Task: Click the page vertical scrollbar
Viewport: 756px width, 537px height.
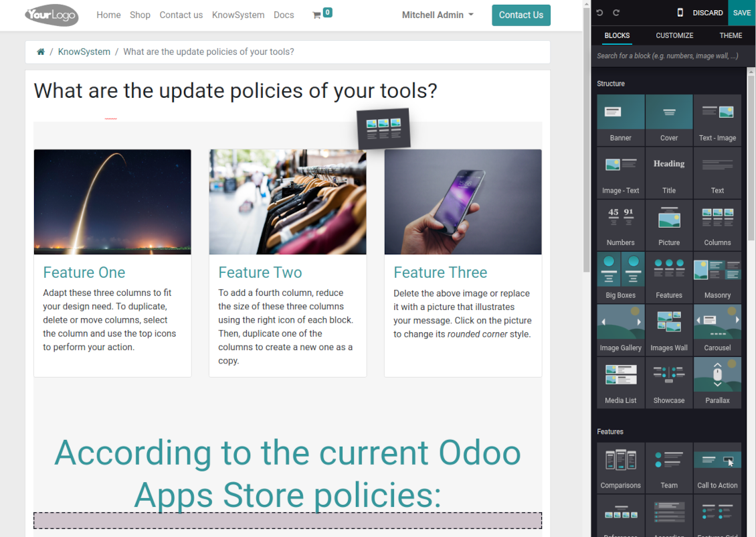Action: [586, 140]
